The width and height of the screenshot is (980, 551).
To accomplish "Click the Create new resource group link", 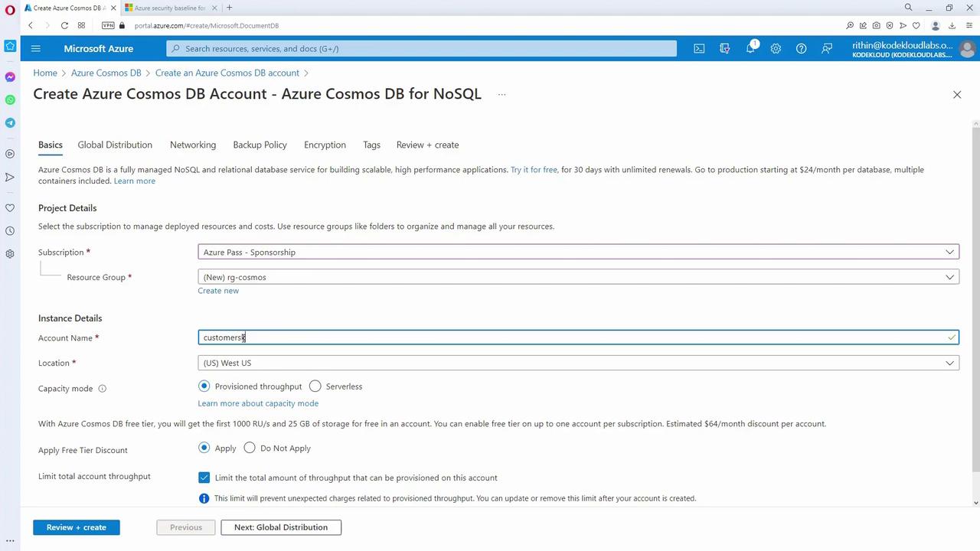I will [218, 291].
